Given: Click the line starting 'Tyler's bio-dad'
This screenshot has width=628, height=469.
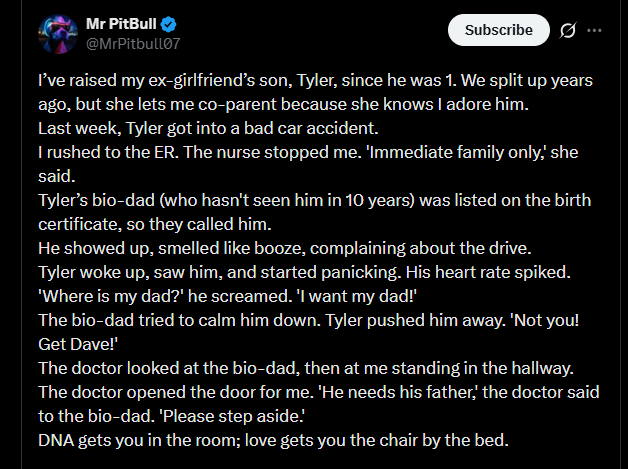Looking at the screenshot, I should tap(312, 199).
